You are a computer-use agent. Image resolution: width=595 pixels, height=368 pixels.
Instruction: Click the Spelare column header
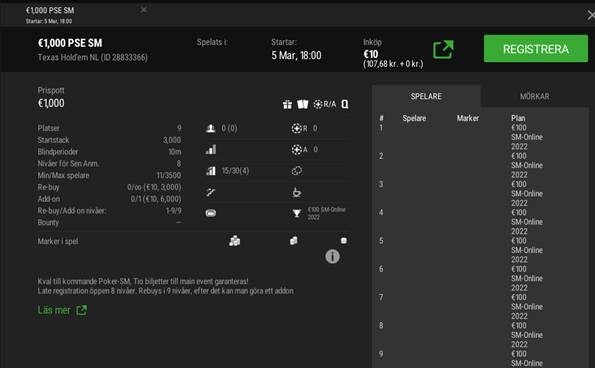414,118
